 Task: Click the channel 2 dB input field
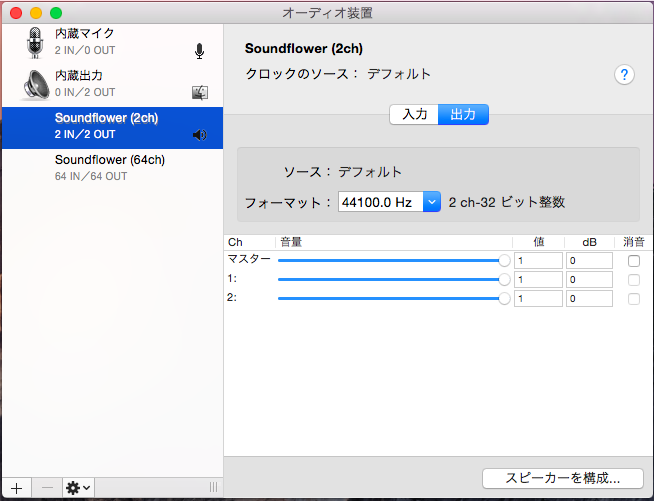pyautogui.click(x=589, y=299)
